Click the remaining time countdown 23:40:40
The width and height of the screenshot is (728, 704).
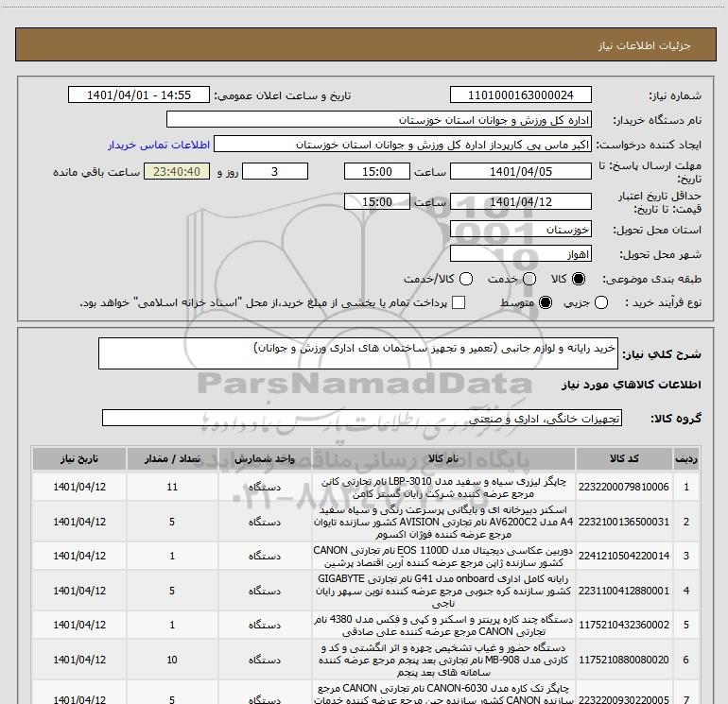[x=177, y=171]
